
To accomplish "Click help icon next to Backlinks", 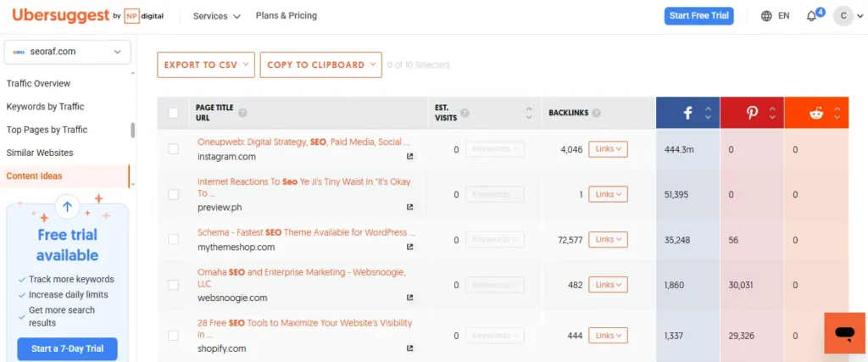I will [x=596, y=113].
